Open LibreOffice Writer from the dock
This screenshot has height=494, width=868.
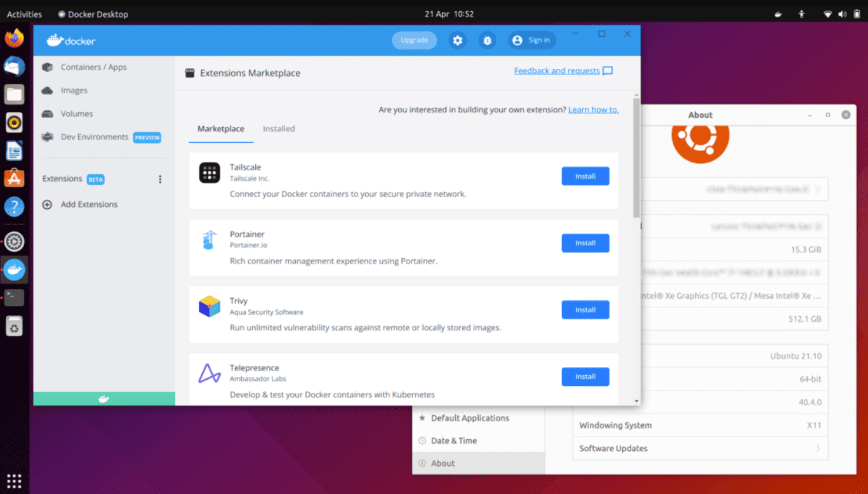pos(14,151)
